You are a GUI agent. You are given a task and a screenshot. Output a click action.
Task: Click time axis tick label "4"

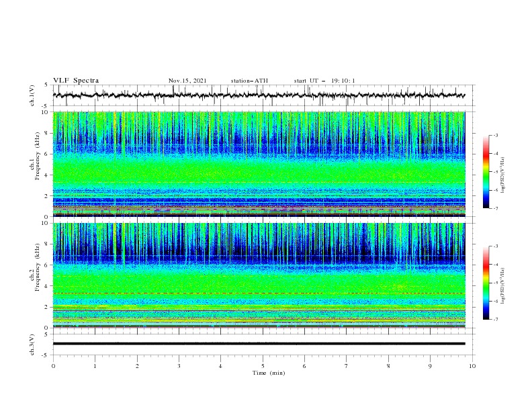(220, 366)
